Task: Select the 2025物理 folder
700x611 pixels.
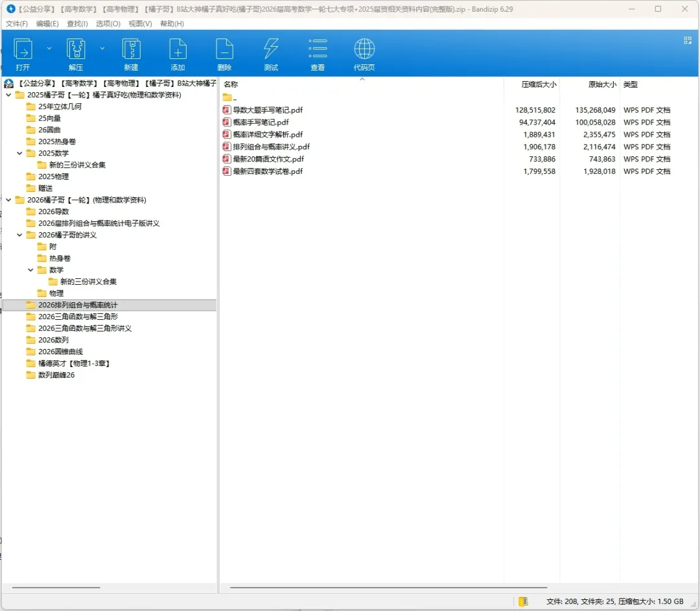Action: 47,176
